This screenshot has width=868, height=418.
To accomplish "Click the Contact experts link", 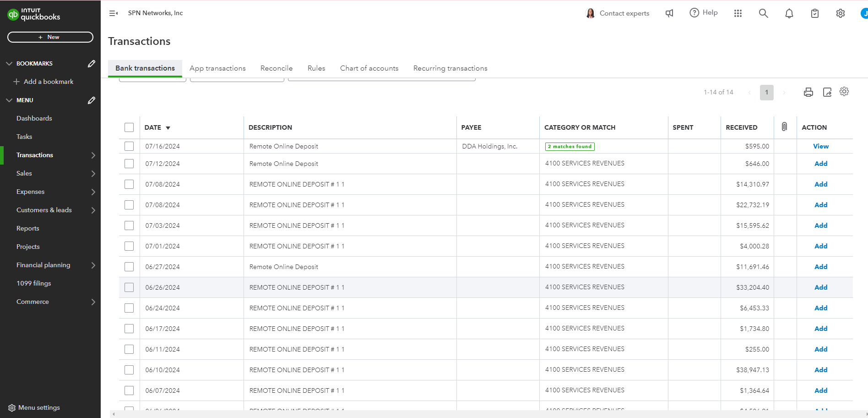I will coord(624,13).
